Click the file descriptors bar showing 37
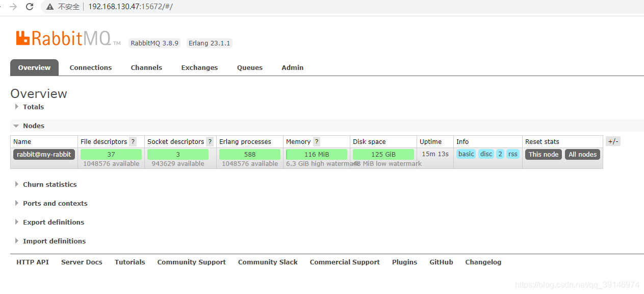Viewport: 644px width, 294px height. 111,154
